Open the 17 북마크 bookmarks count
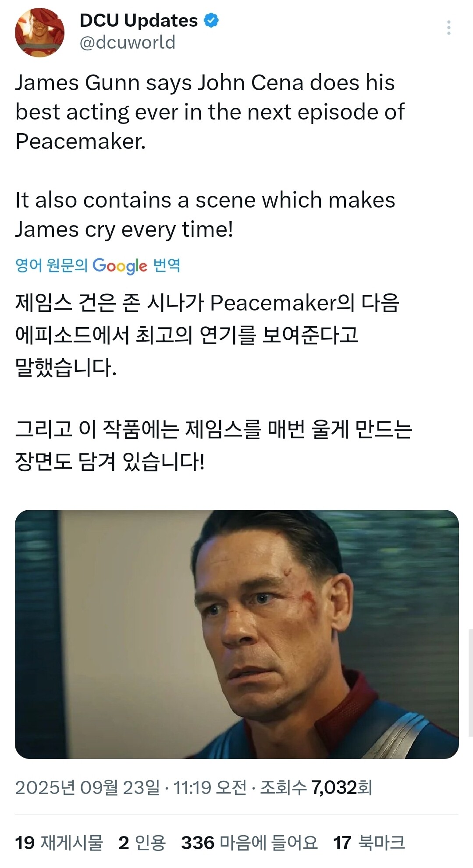This screenshot has height=868, width=473. click(369, 843)
